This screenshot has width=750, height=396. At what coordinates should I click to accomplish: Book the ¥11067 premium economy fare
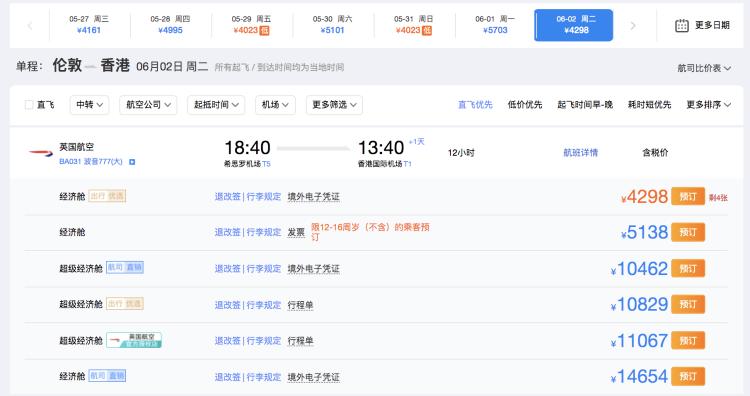(x=688, y=341)
